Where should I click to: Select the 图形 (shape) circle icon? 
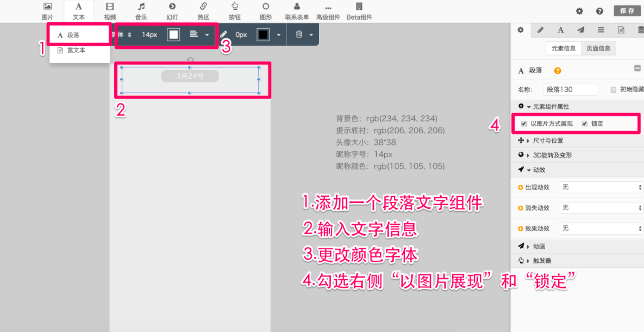(x=266, y=11)
